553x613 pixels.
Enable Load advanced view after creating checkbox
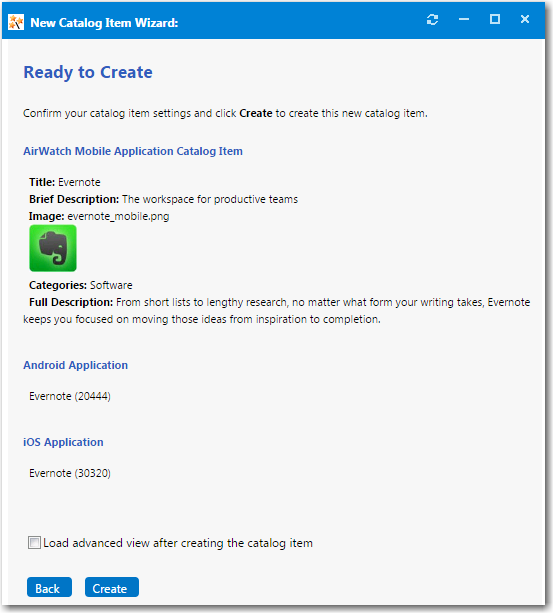[x=34, y=543]
